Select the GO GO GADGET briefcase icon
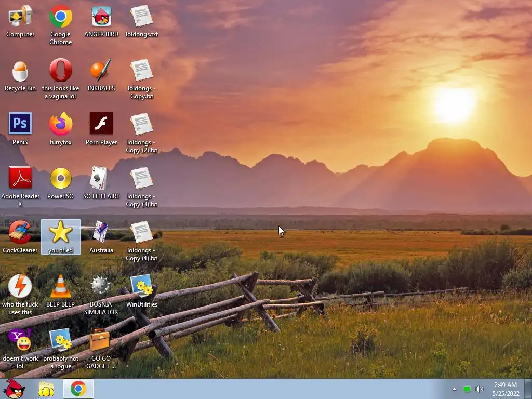Viewport: 532px width, 399px height. pos(101,349)
